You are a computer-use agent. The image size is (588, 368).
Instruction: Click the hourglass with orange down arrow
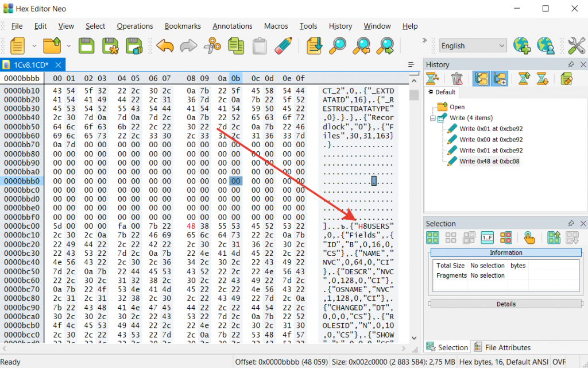click(x=542, y=78)
